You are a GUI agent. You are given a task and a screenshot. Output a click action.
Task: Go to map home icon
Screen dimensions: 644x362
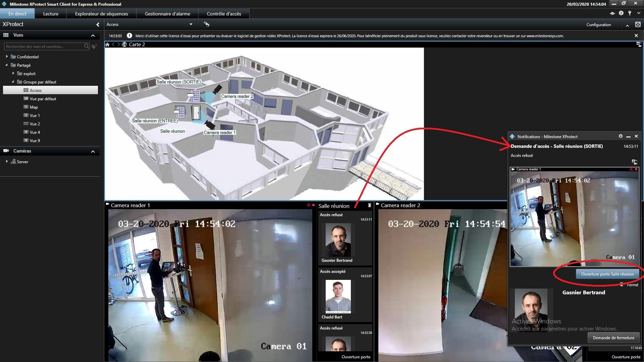(x=107, y=45)
